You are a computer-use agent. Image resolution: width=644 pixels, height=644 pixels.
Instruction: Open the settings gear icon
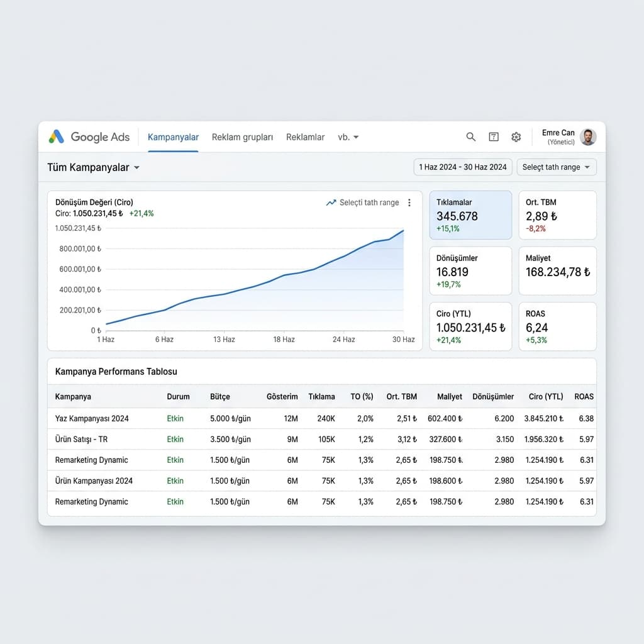tap(516, 136)
